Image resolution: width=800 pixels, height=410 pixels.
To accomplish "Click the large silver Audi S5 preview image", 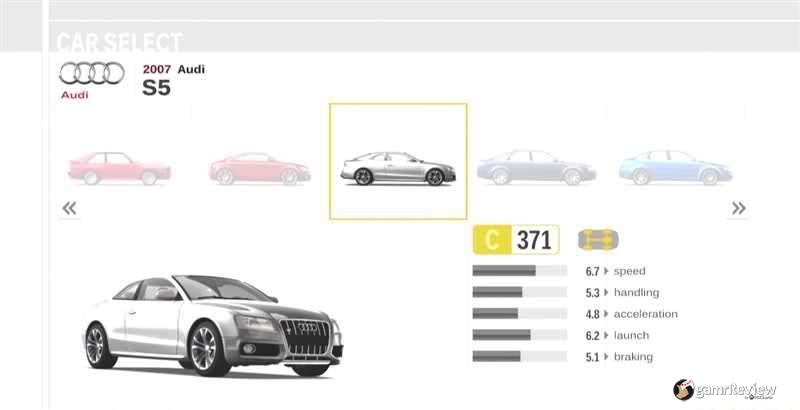I will pos(213,326).
